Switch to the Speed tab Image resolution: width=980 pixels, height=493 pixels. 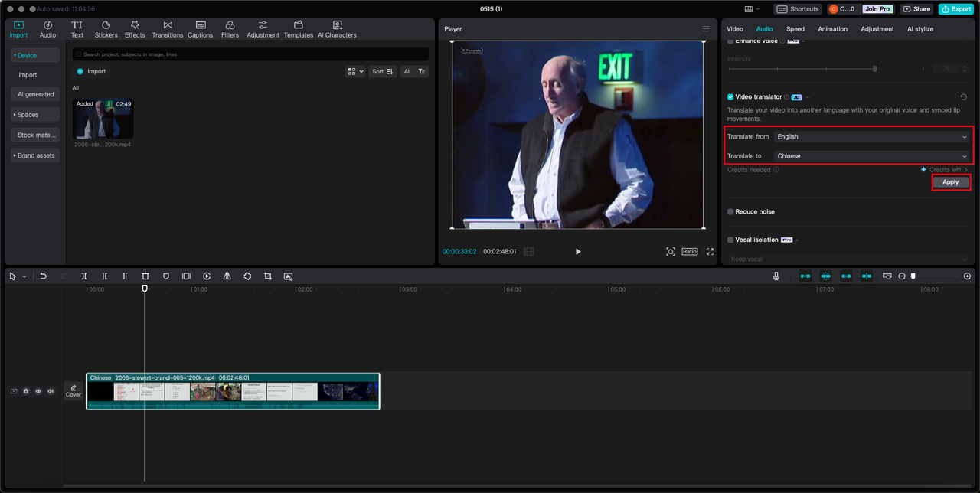[x=795, y=29]
